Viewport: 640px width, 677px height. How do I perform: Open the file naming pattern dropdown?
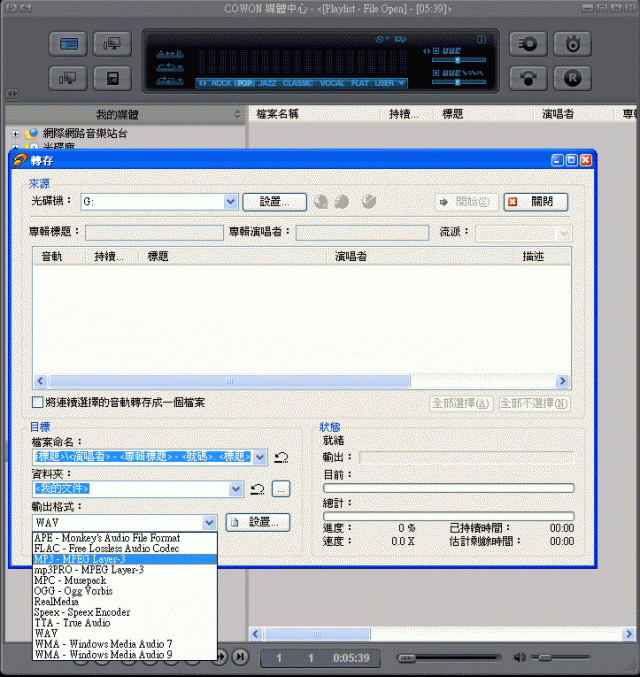pyautogui.click(x=260, y=457)
